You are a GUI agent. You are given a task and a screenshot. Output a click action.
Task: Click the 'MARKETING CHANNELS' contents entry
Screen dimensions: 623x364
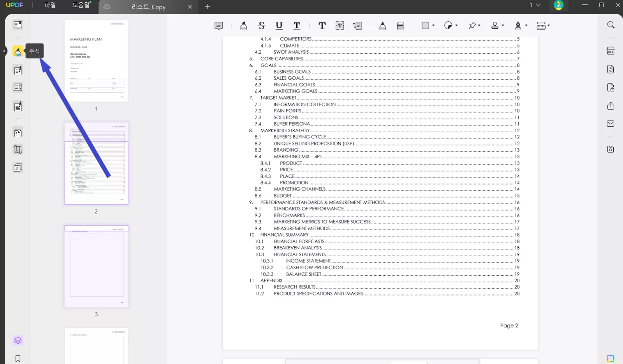299,189
